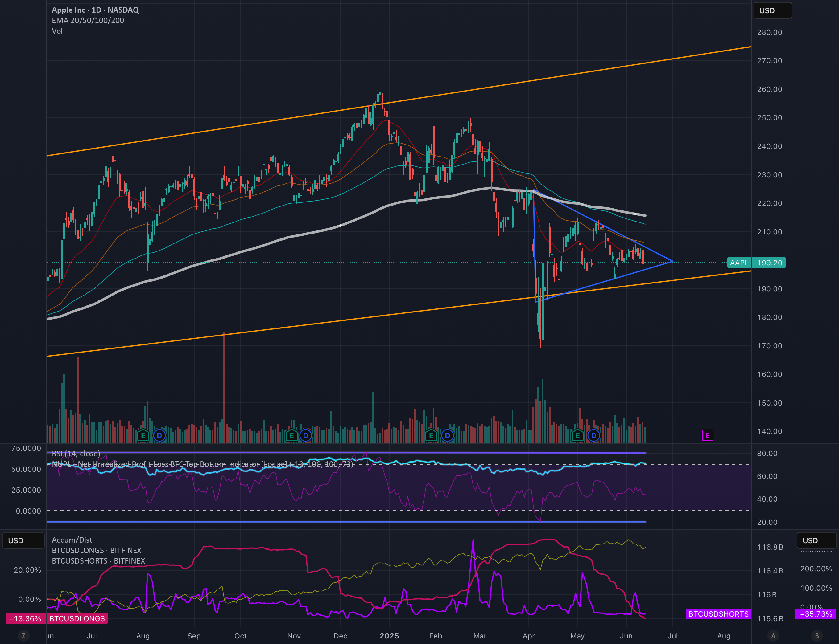The height and width of the screenshot is (644, 839).
Task: Toggle the A auto-scale button
Action: (773, 636)
